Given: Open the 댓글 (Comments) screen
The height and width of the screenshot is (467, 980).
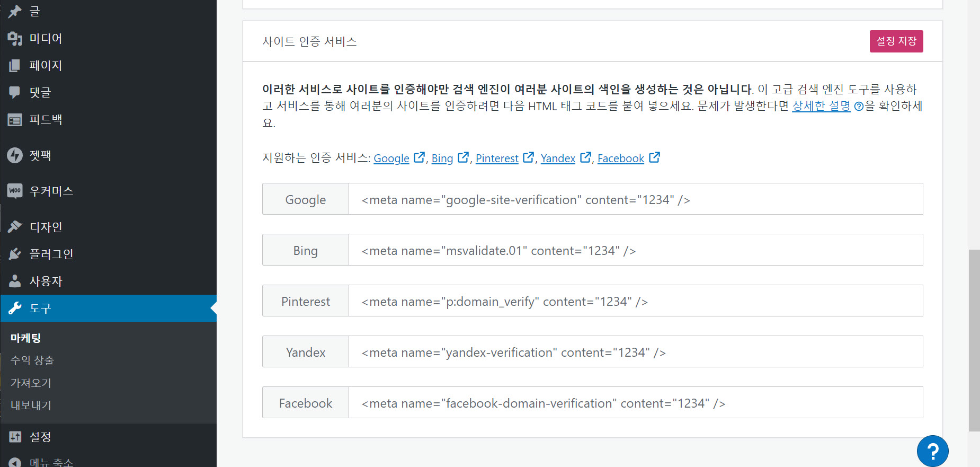Looking at the screenshot, I should (40, 92).
